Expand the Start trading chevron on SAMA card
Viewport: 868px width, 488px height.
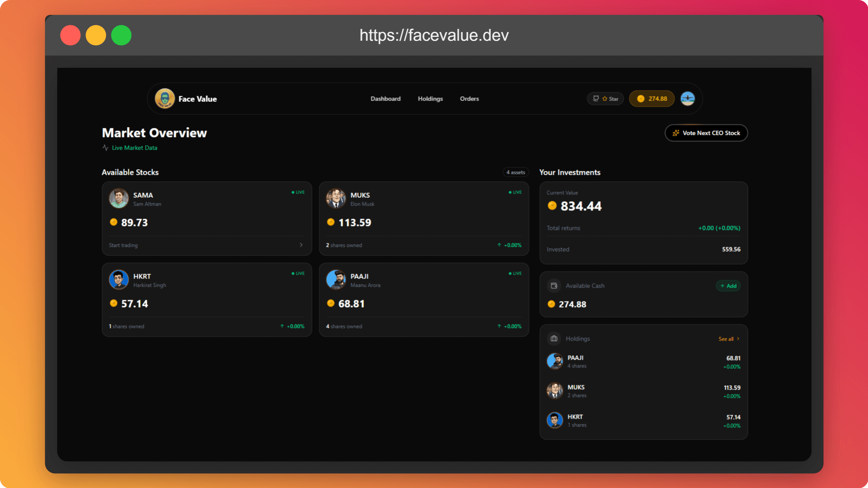click(301, 245)
